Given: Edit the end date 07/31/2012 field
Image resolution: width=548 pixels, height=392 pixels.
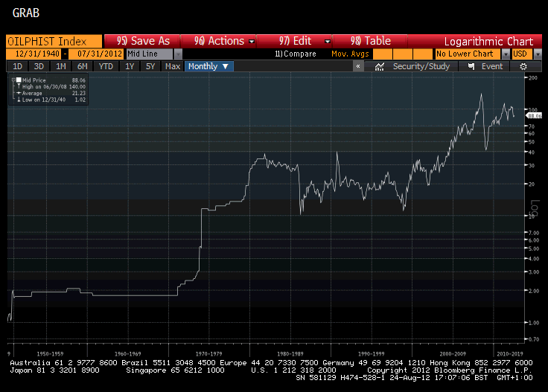Looking at the screenshot, I should 96,54.
